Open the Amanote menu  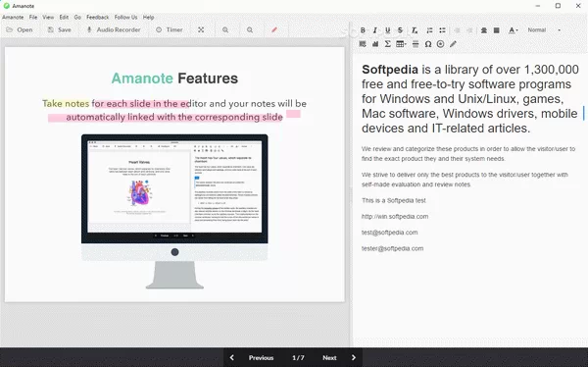pos(13,17)
